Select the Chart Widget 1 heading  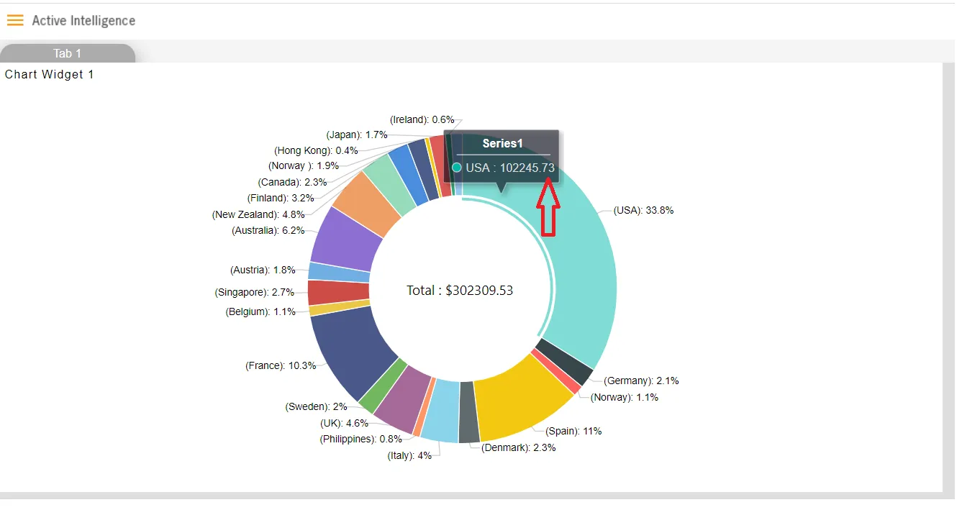coord(49,74)
